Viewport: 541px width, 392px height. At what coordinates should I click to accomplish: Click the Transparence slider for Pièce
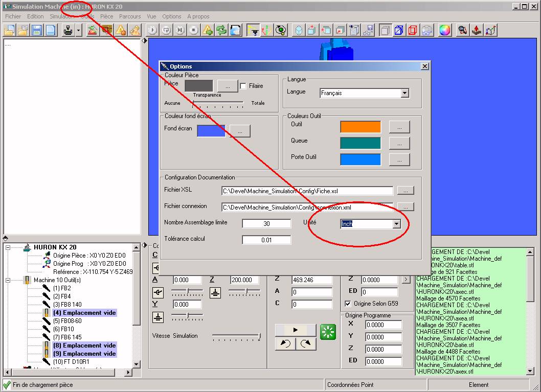(x=218, y=103)
